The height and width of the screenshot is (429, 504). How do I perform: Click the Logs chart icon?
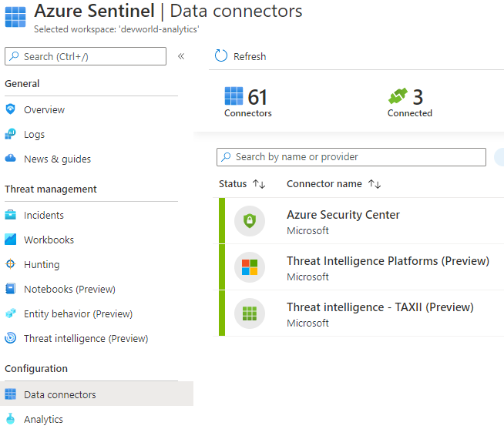(10, 134)
